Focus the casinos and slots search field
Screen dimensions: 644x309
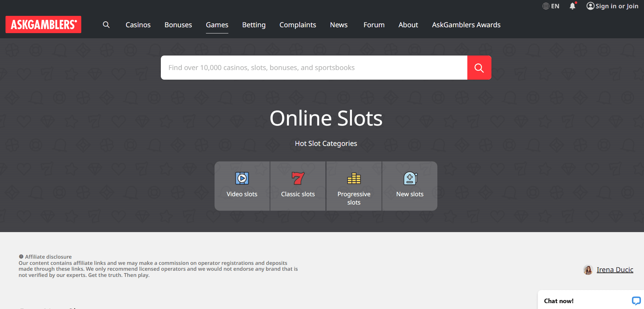tap(314, 68)
